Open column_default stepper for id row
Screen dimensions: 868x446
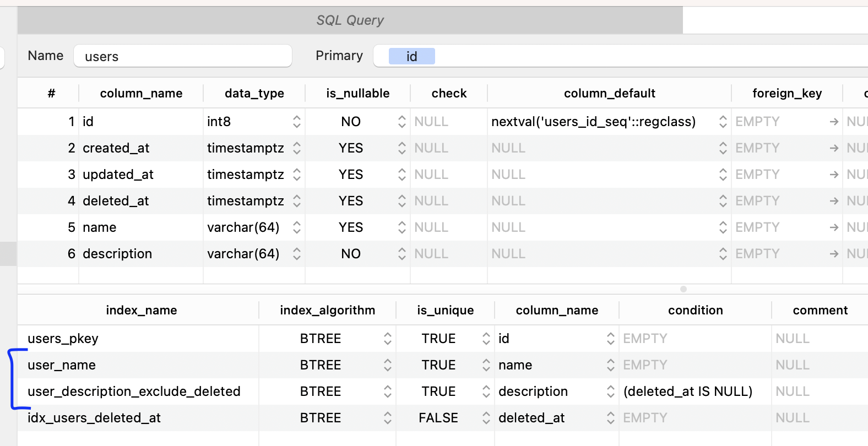click(x=723, y=122)
